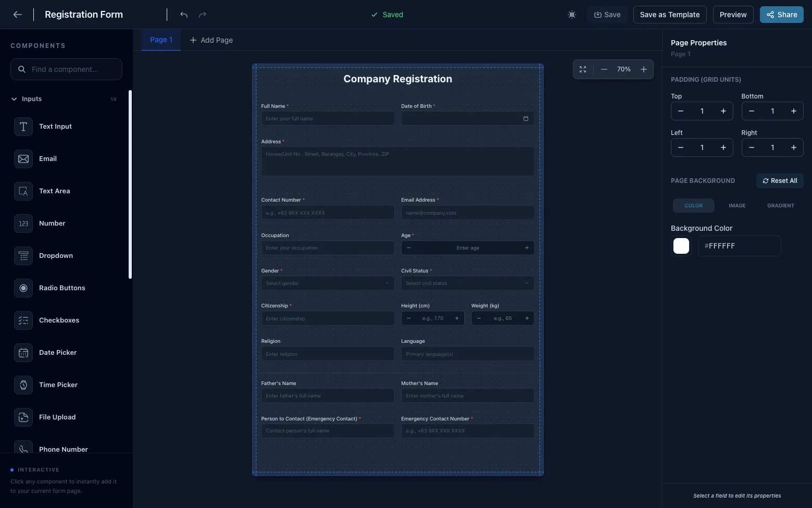Select the Page 1 tab
Viewport: 812px width, 508px height.
pyautogui.click(x=160, y=40)
